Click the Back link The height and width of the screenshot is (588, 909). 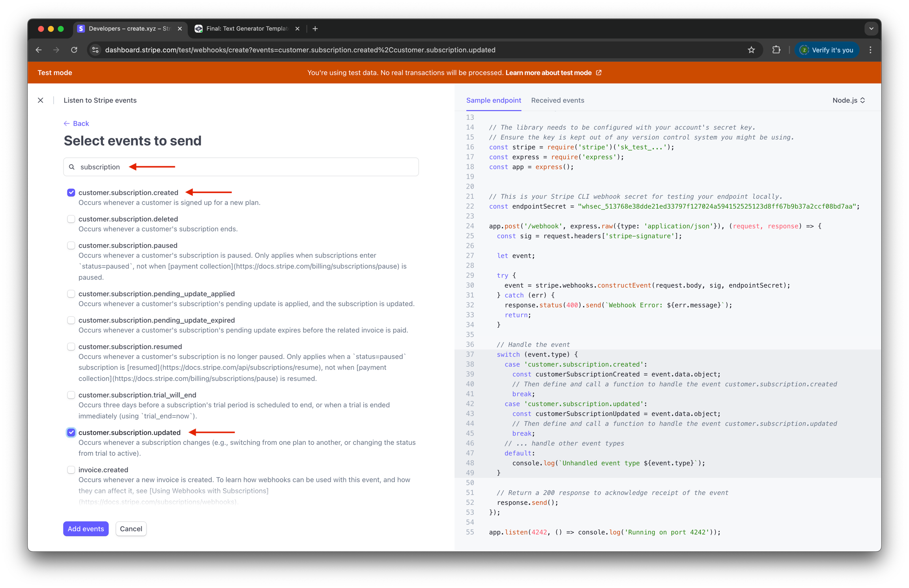(x=77, y=123)
